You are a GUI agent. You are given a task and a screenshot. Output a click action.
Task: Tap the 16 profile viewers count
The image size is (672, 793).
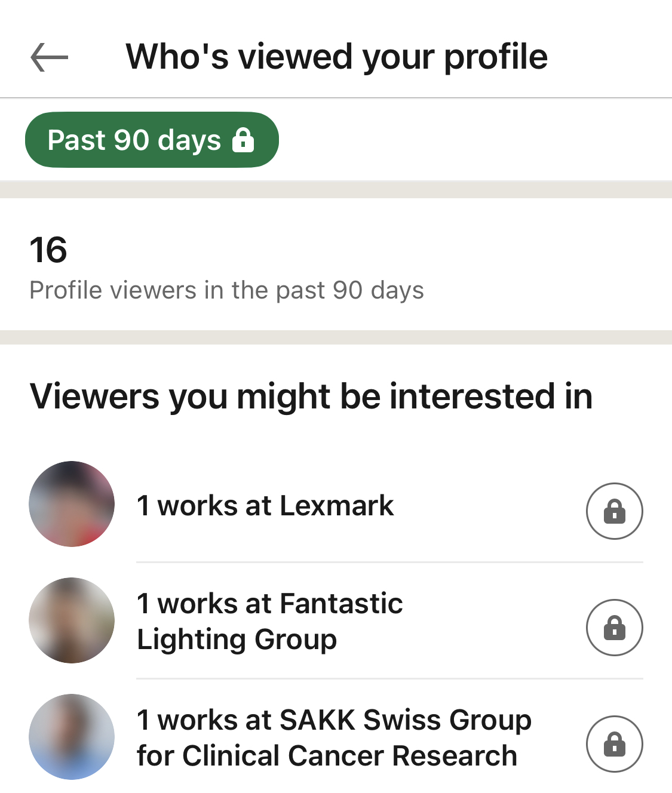click(x=48, y=250)
